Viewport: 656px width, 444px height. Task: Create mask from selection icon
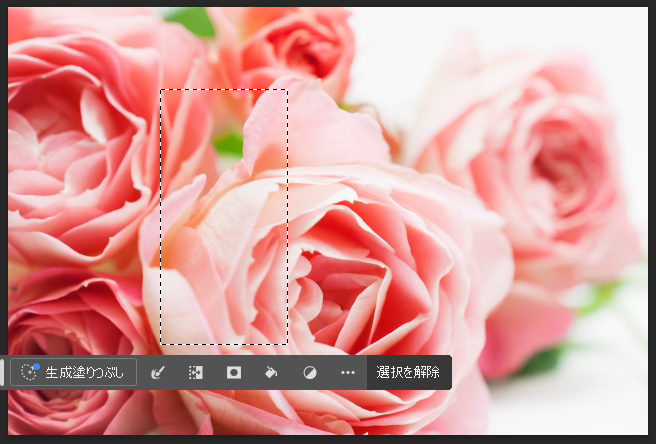click(234, 373)
